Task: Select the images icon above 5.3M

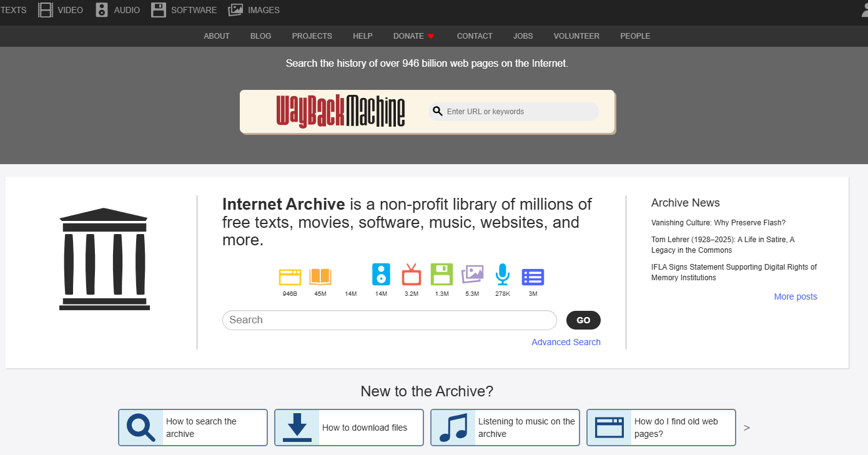Action: coord(472,275)
